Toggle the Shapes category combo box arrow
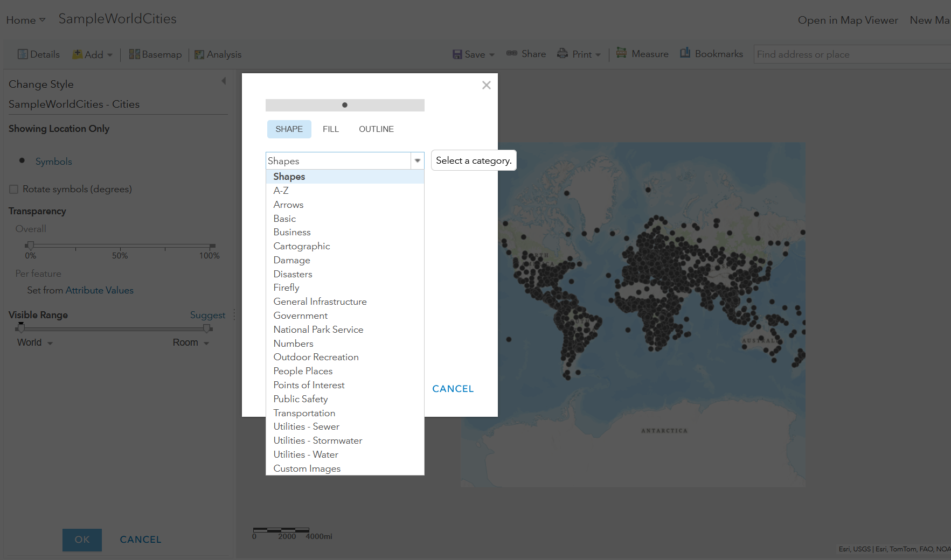Screen dimensions: 951x560 pyautogui.click(x=418, y=161)
